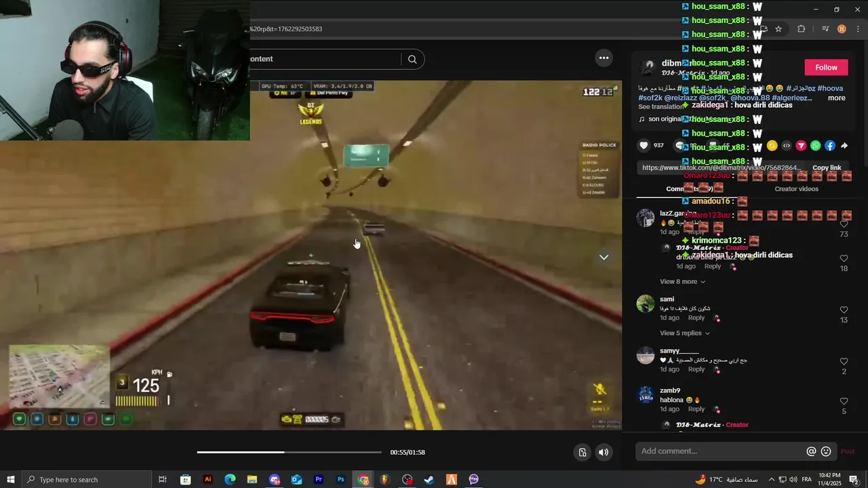The width and height of the screenshot is (868, 488).
Task: Open zamb9's profile avatar
Action: [646, 395]
